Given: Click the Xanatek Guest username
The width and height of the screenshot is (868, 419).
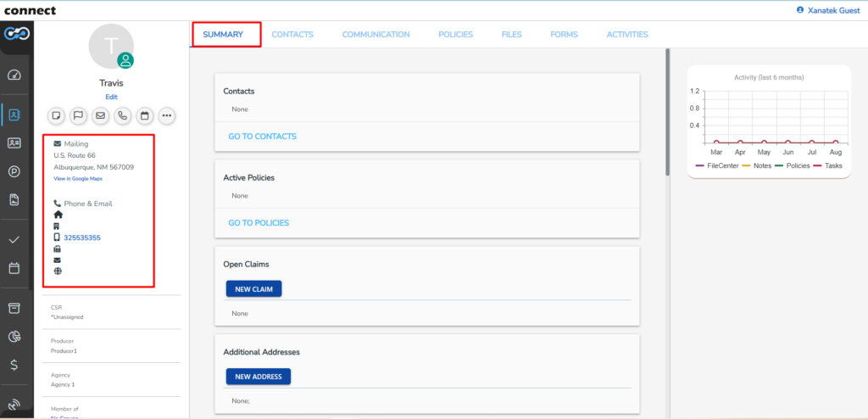Looking at the screenshot, I should pos(834,10).
